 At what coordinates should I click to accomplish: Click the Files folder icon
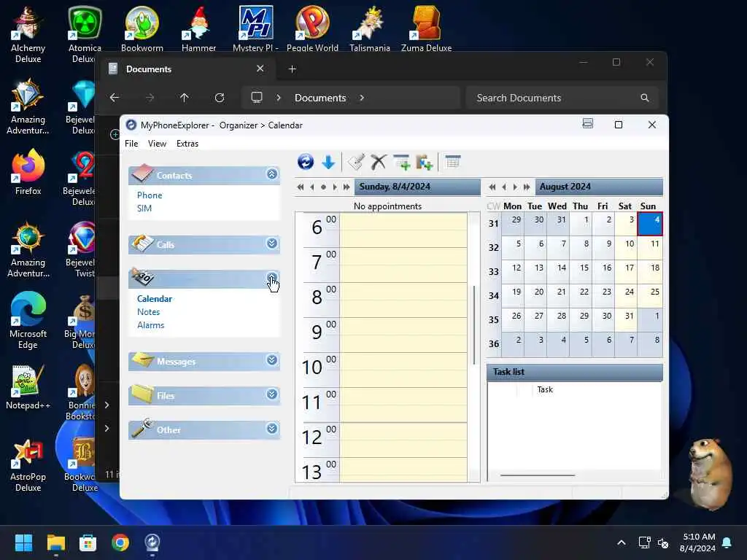pos(142,394)
